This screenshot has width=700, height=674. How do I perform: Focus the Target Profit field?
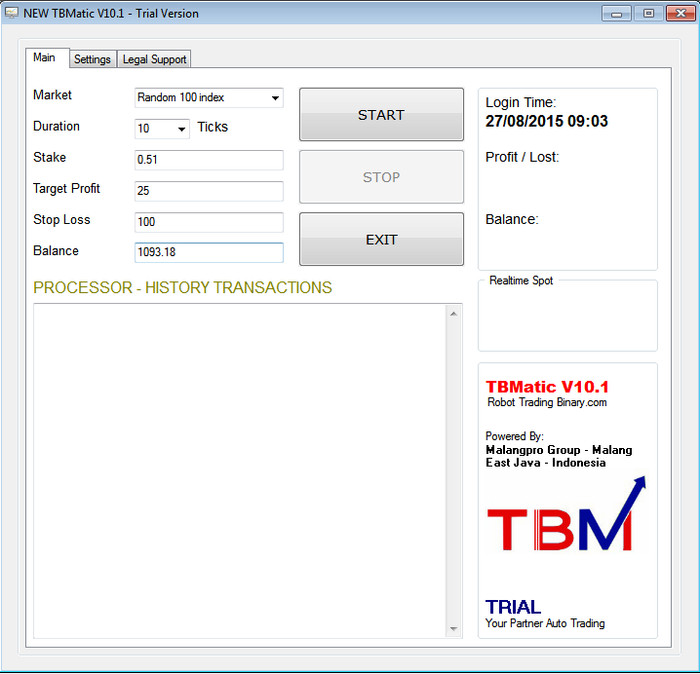(209, 191)
